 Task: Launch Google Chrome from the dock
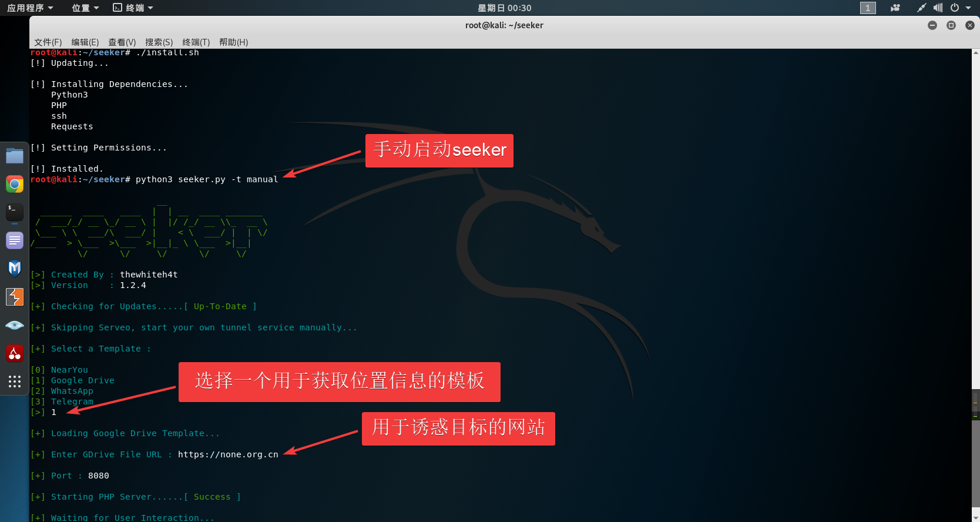click(15, 184)
